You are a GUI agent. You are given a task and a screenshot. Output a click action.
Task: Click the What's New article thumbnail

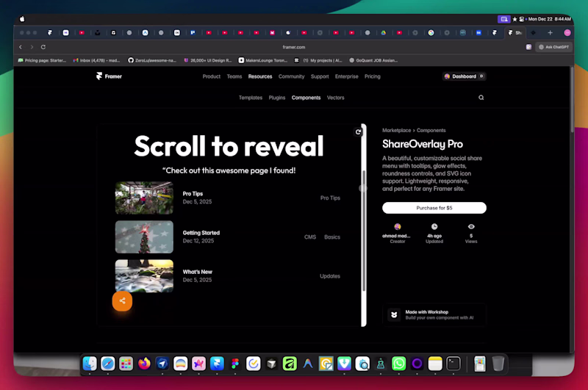tap(144, 276)
